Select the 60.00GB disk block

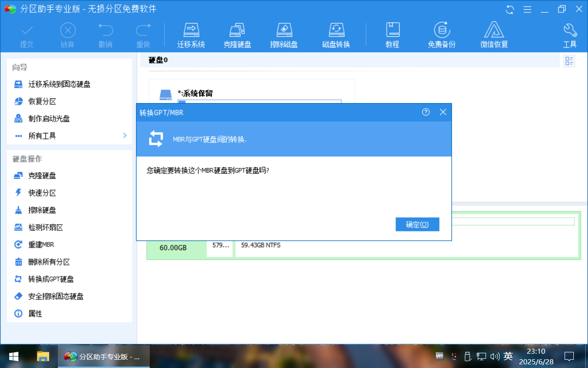174,247
